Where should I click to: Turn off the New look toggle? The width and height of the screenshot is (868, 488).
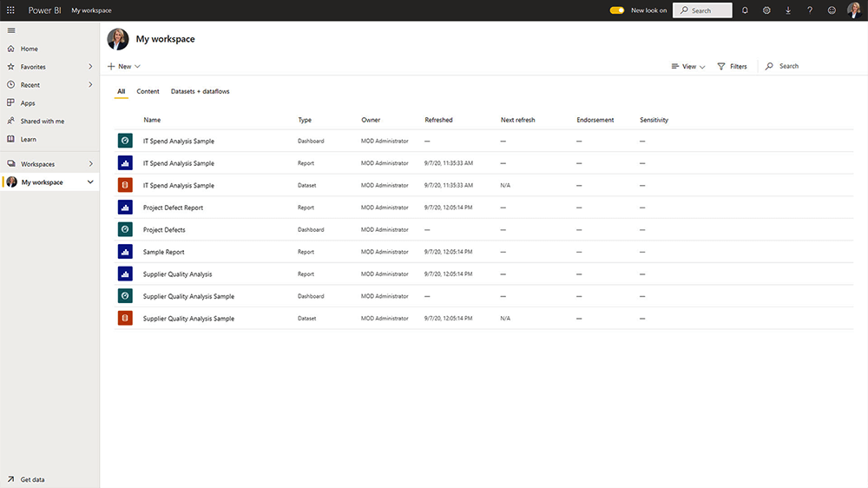point(616,10)
